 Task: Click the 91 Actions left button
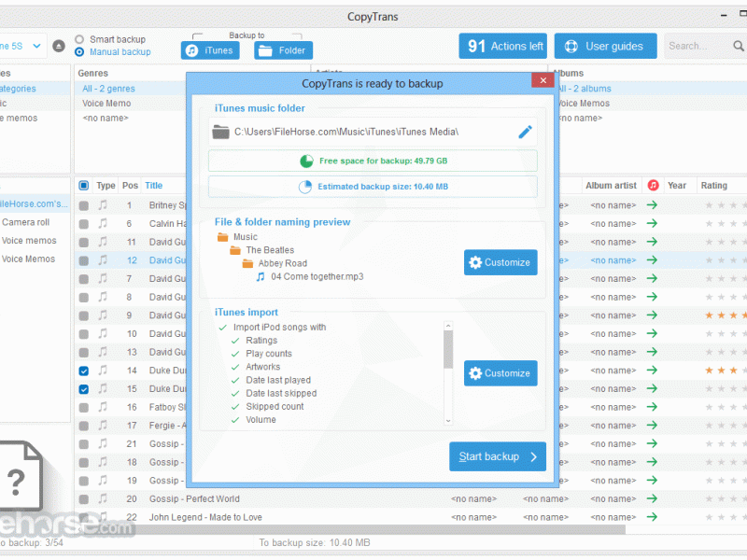click(502, 46)
